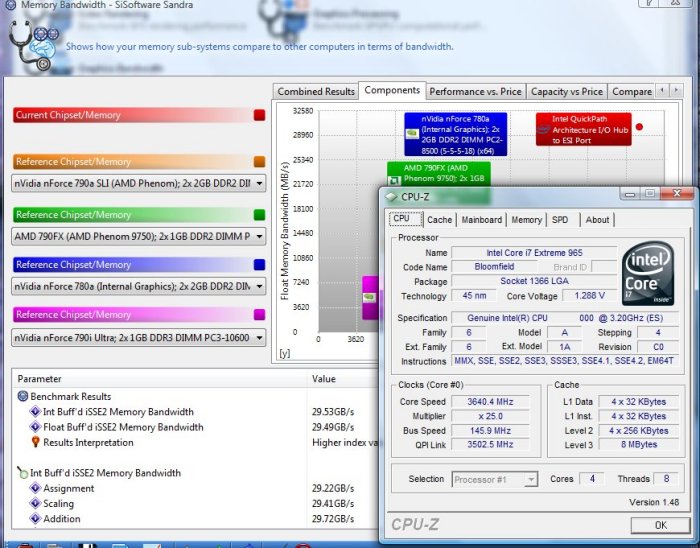
Task: Click the diamond icon beside Assignment
Action: tap(35, 488)
